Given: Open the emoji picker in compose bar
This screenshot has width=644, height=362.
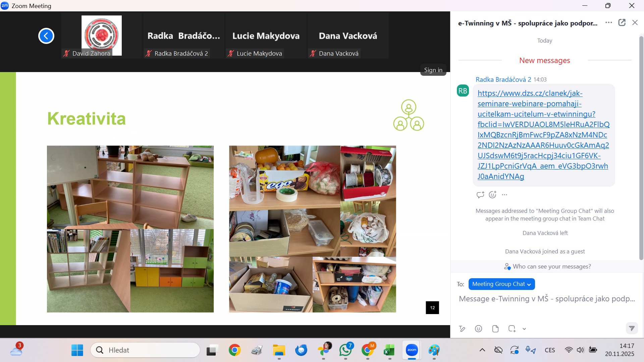Looking at the screenshot, I should pyautogui.click(x=479, y=329).
